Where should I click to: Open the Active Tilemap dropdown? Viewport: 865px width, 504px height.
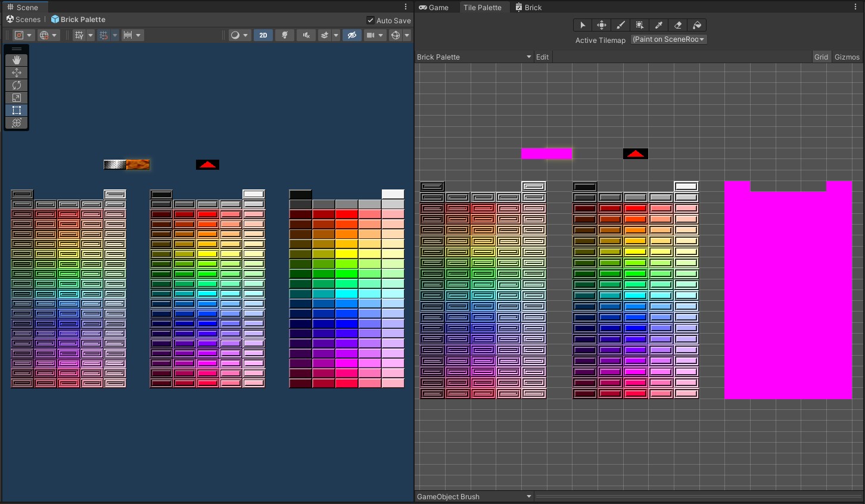tap(668, 39)
